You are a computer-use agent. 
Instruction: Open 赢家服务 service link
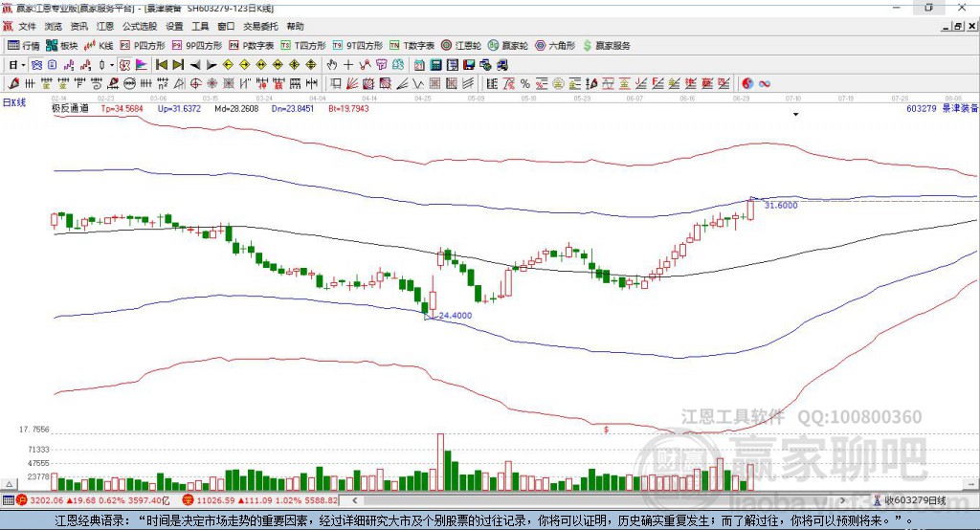click(606, 46)
